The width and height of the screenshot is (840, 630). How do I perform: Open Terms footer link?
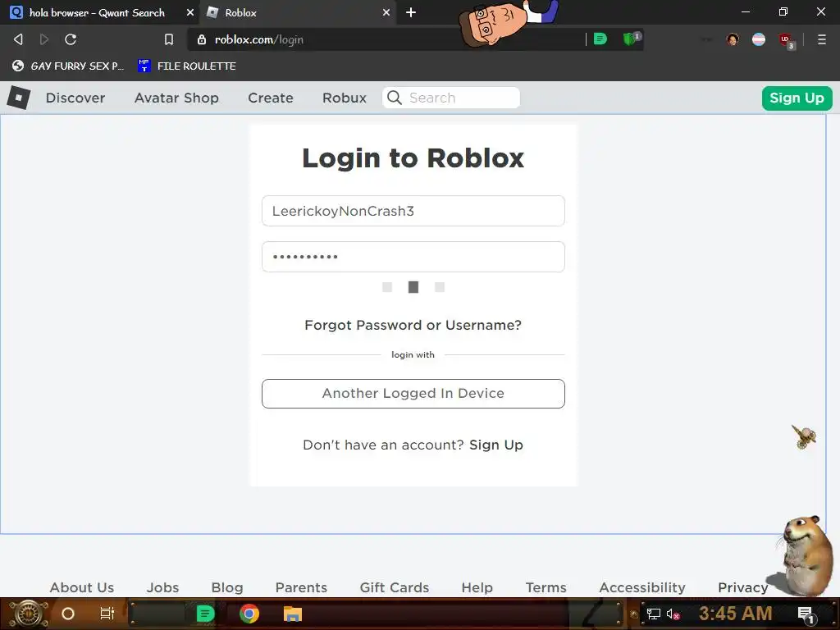[x=546, y=587]
